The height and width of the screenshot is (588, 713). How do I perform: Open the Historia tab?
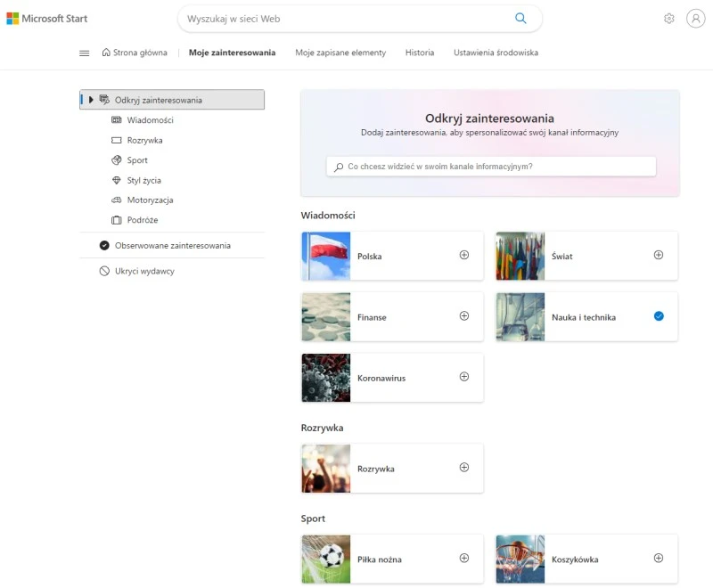tap(419, 53)
